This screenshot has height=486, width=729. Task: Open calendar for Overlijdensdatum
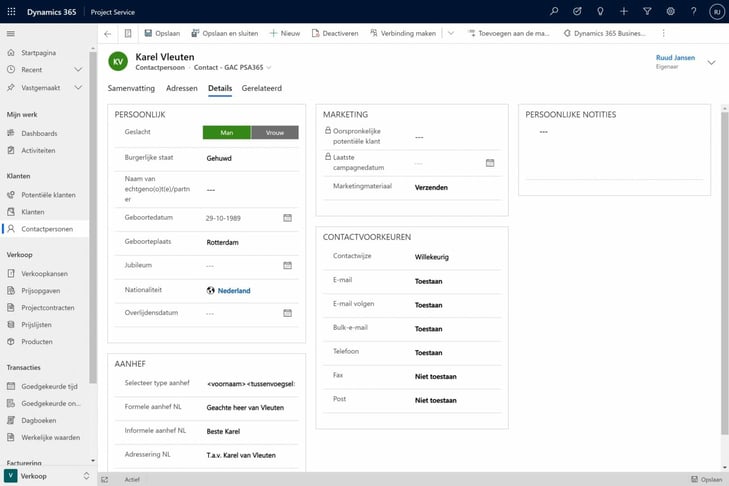[287, 313]
